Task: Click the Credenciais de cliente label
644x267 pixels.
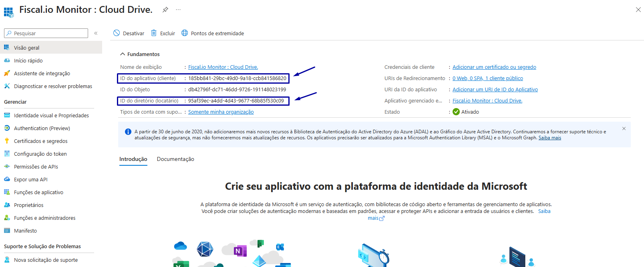Action: 409,67
